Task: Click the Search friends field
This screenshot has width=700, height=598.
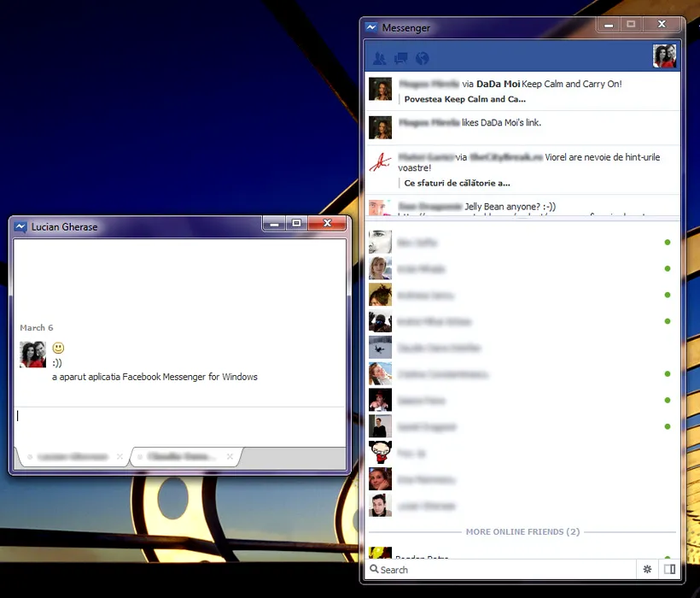Action: click(x=504, y=569)
